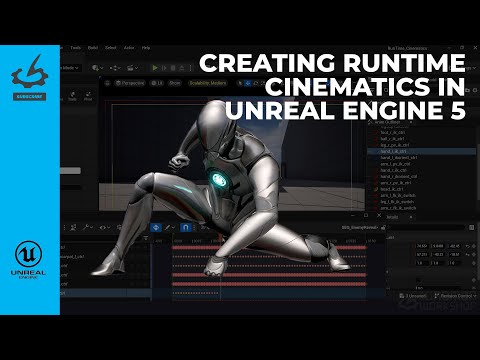Toggle the Sequencer lock icon

384,227
